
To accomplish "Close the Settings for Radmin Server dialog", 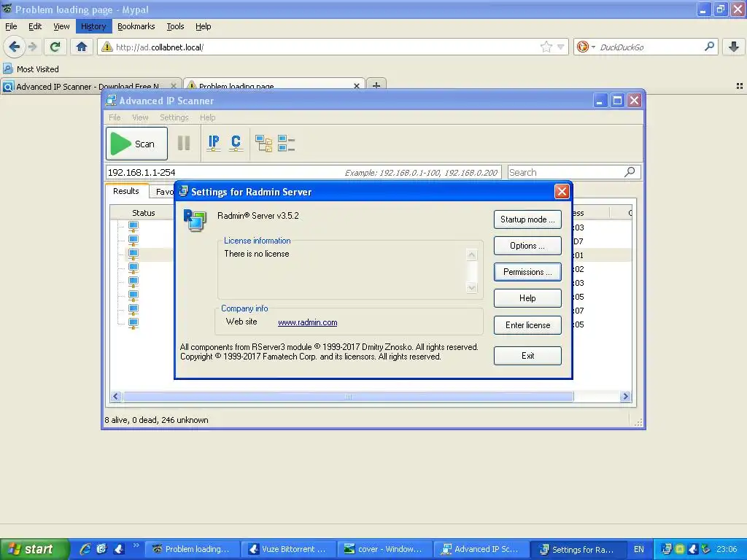I will coord(562,192).
